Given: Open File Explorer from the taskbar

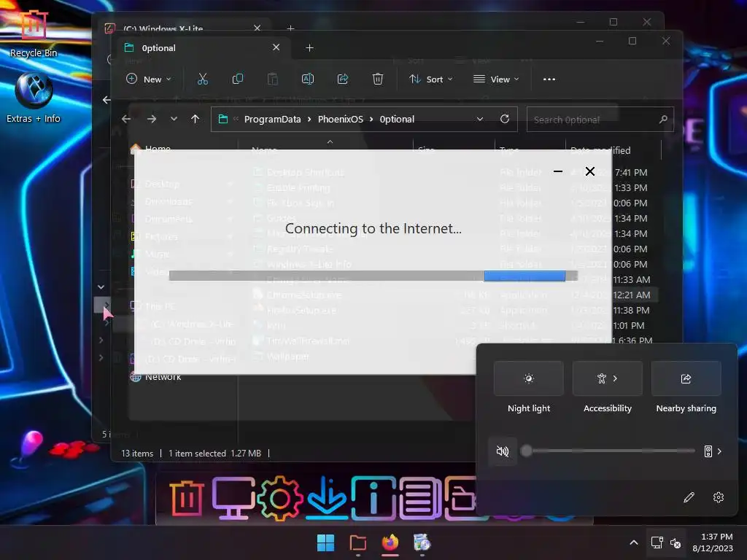Looking at the screenshot, I should pos(357,542).
